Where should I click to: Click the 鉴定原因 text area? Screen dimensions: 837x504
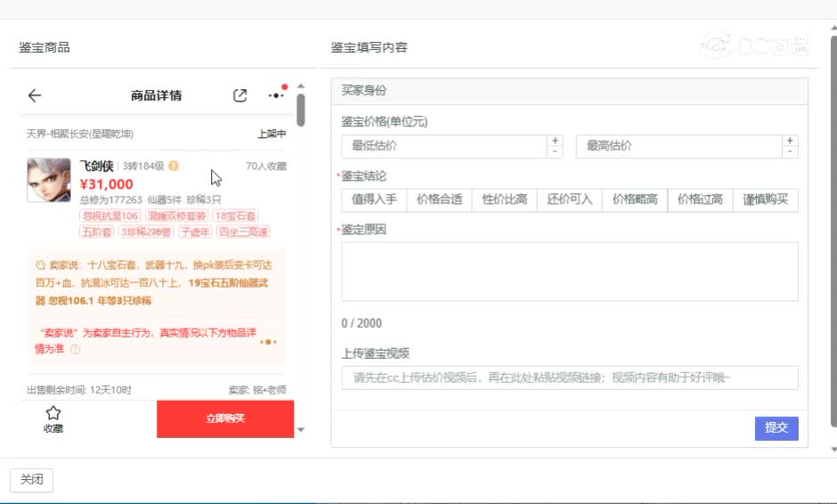[570, 272]
